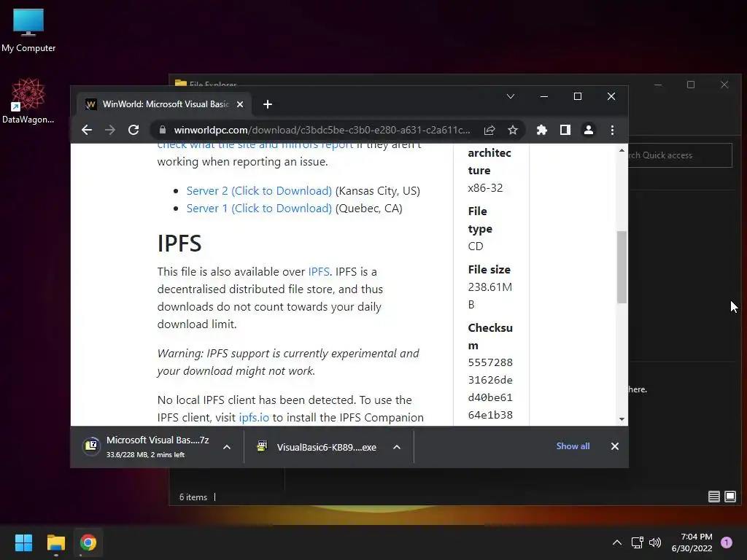This screenshot has height=560, width=747.
Task: Visit the ipfs.io link
Action: tap(254, 418)
